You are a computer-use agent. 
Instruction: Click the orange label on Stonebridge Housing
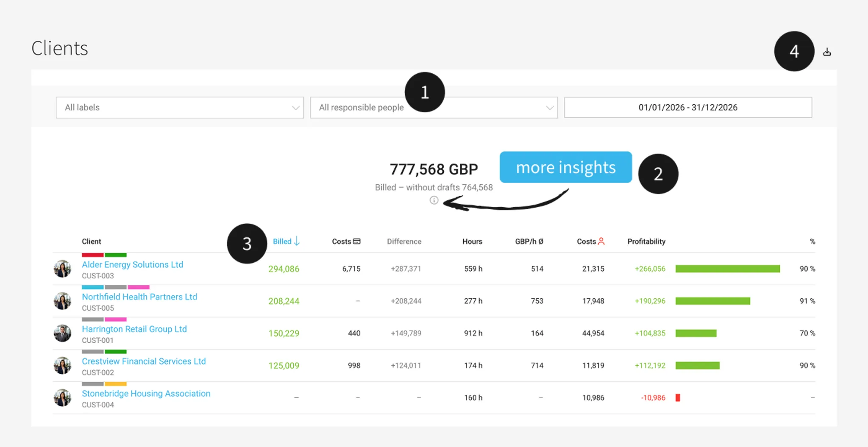tap(116, 384)
